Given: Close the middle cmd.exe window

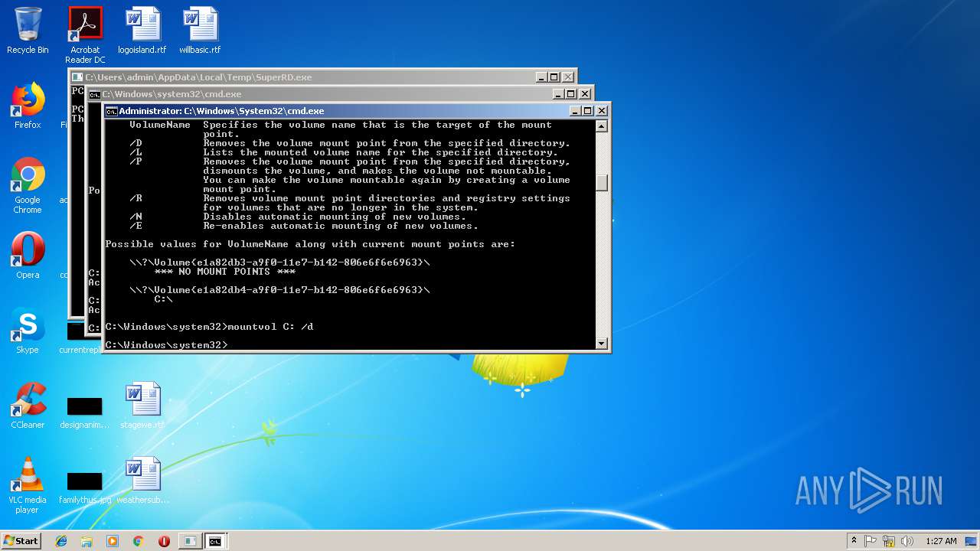Looking at the screenshot, I should pos(584,94).
